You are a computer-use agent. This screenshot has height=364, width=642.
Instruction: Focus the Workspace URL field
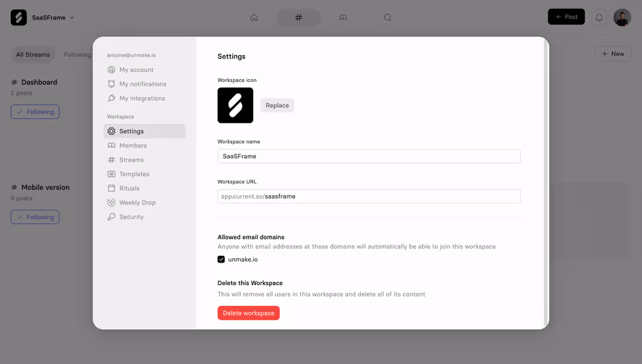pos(369,196)
